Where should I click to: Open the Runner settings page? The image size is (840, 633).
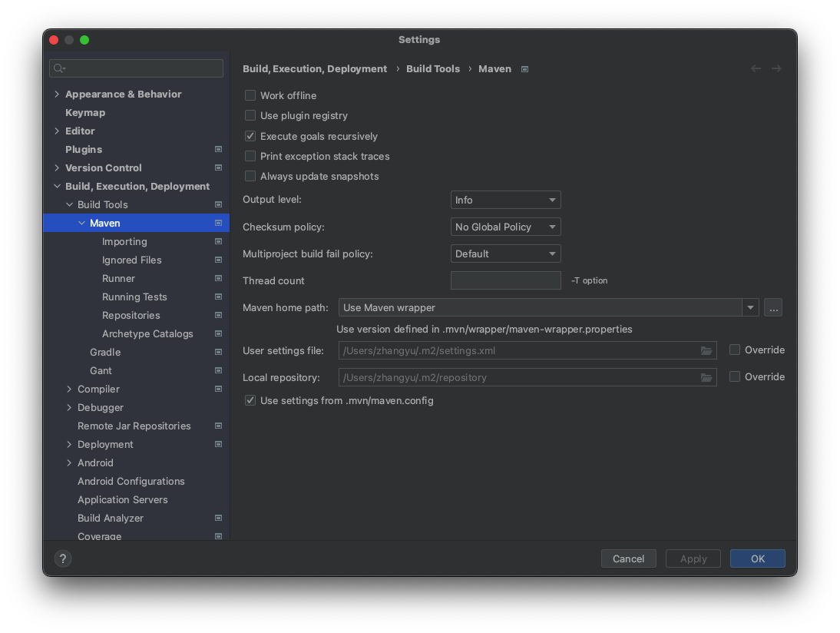click(x=118, y=278)
